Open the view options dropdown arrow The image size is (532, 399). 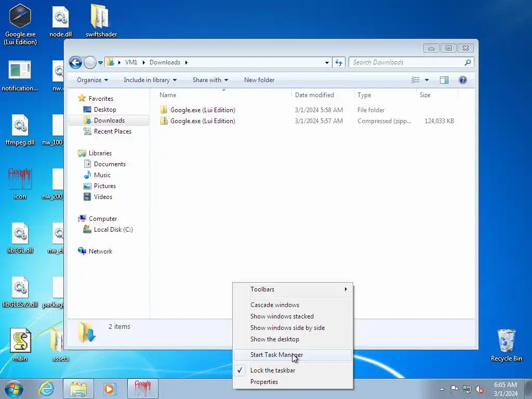[427, 80]
